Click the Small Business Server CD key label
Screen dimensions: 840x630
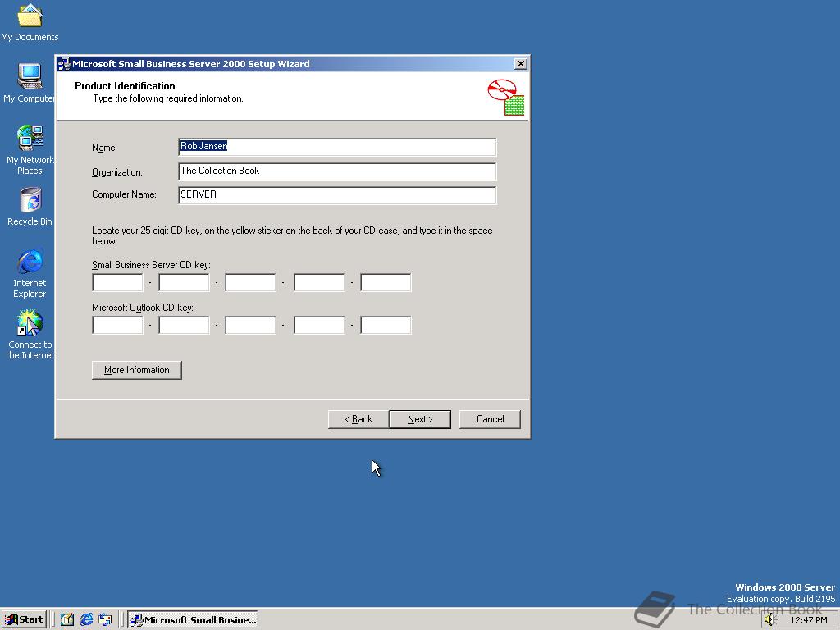tap(151, 265)
